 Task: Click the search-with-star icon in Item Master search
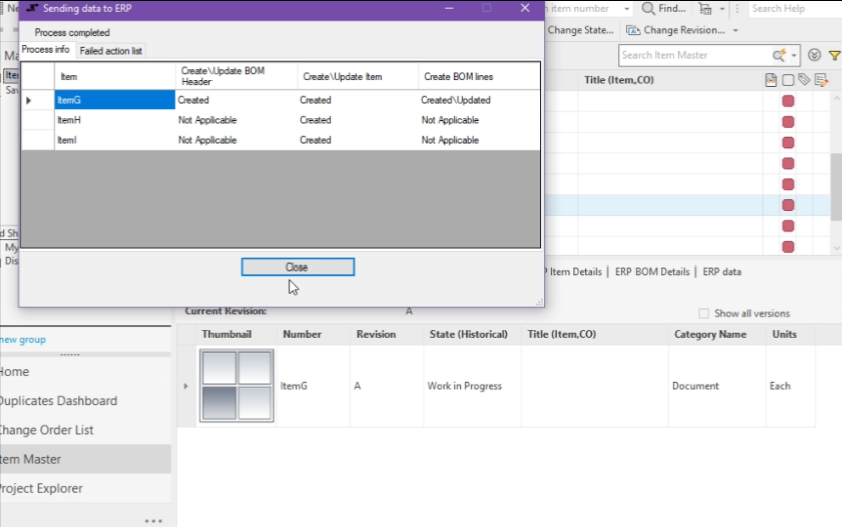(778, 56)
